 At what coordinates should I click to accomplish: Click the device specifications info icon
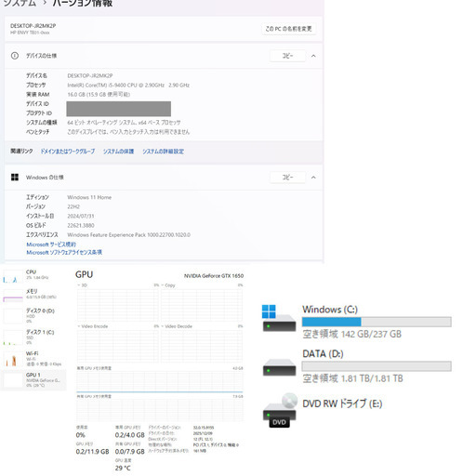pos(15,56)
